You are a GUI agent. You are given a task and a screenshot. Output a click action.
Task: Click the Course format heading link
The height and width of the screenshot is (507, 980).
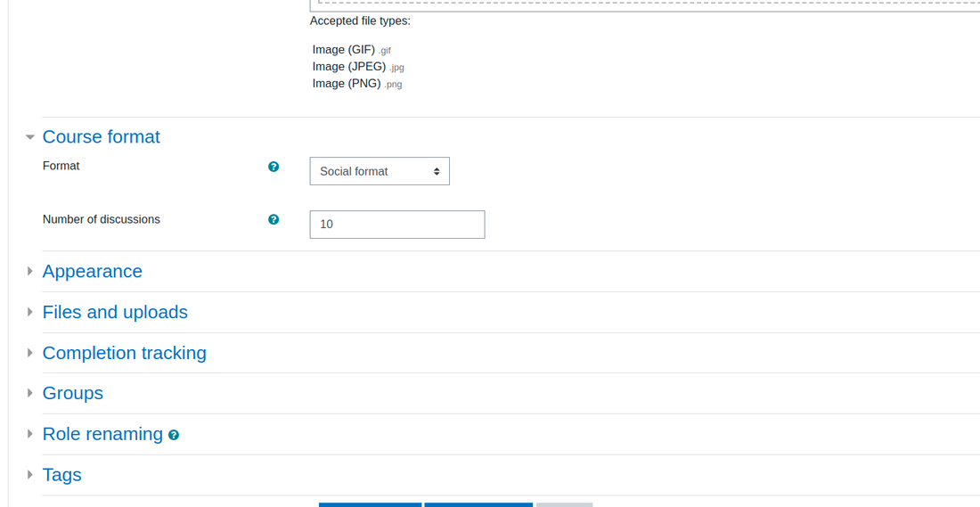[x=102, y=137]
